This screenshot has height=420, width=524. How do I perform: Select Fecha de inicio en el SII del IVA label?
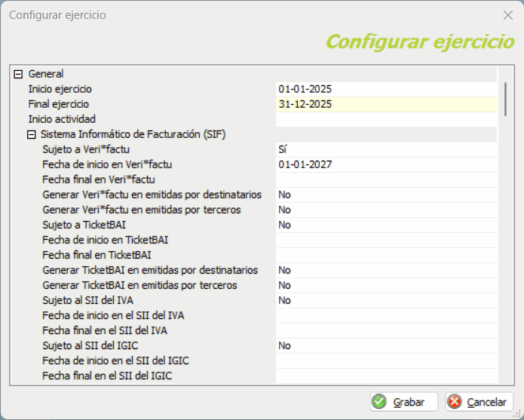tap(113, 315)
